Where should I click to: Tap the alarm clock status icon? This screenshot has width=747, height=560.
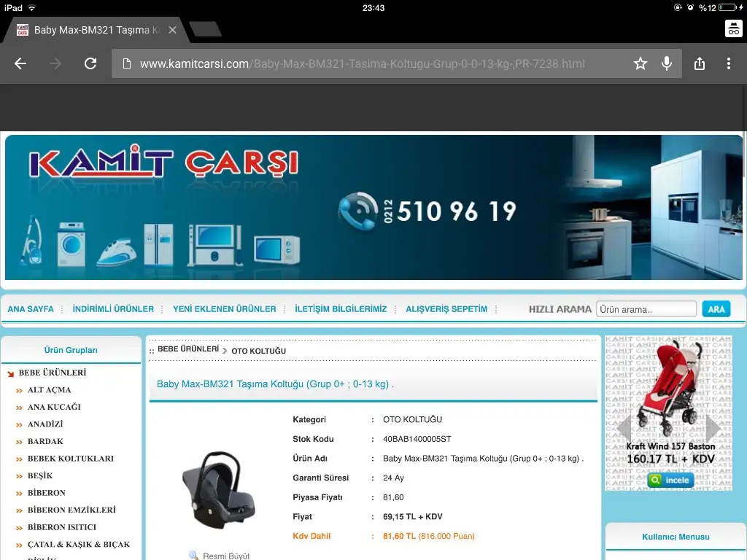[690, 7]
